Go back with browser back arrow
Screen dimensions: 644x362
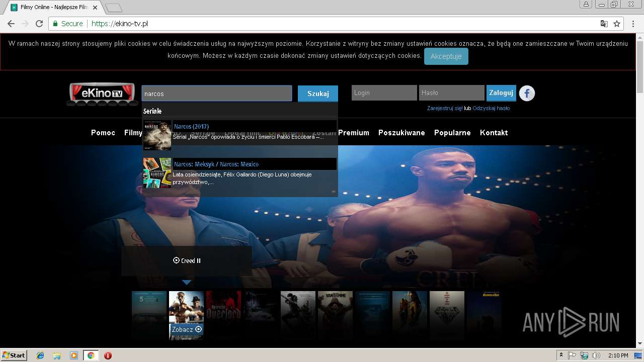(x=11, y=24)
